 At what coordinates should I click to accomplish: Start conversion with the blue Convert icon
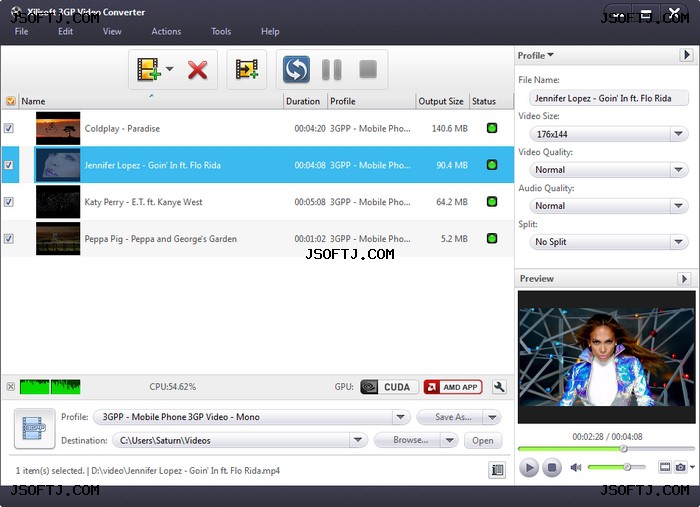coord(296,69)
